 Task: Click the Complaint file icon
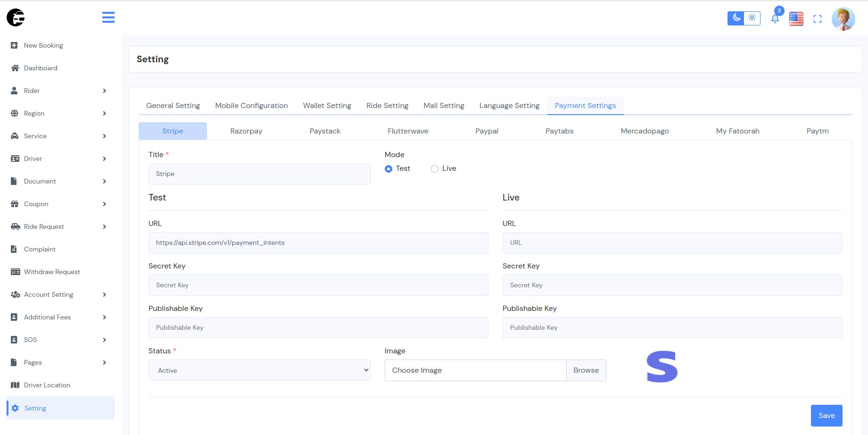pyautogui.click(x=14, y=249)
